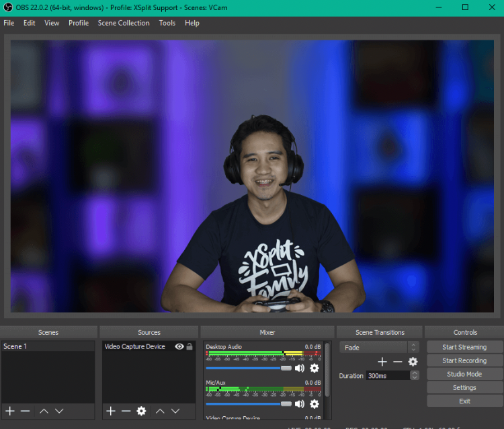Open the Edit menu
This screenshot has width=504, height=429.
click(x=30, y=23)
